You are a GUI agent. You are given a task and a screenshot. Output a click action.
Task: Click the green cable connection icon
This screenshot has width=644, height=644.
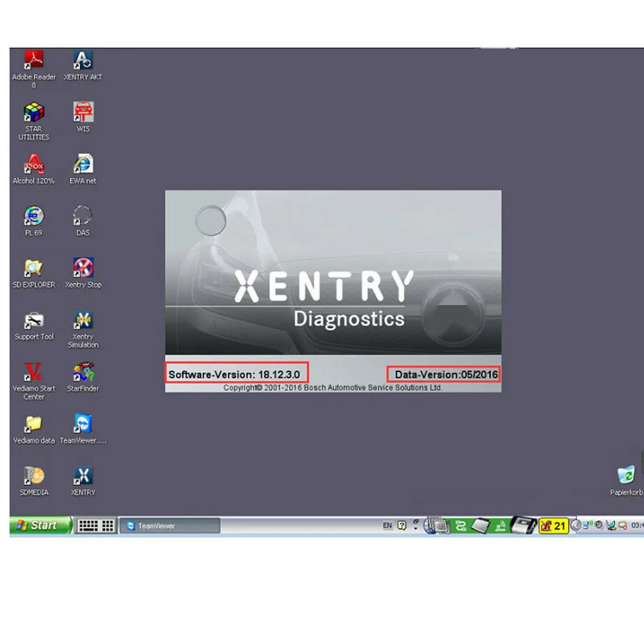[461, 526]
